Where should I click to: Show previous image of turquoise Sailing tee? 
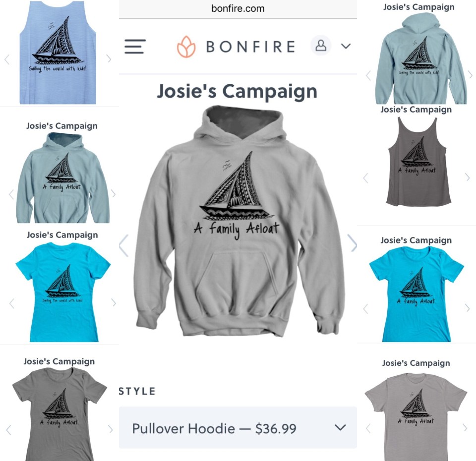12,303
